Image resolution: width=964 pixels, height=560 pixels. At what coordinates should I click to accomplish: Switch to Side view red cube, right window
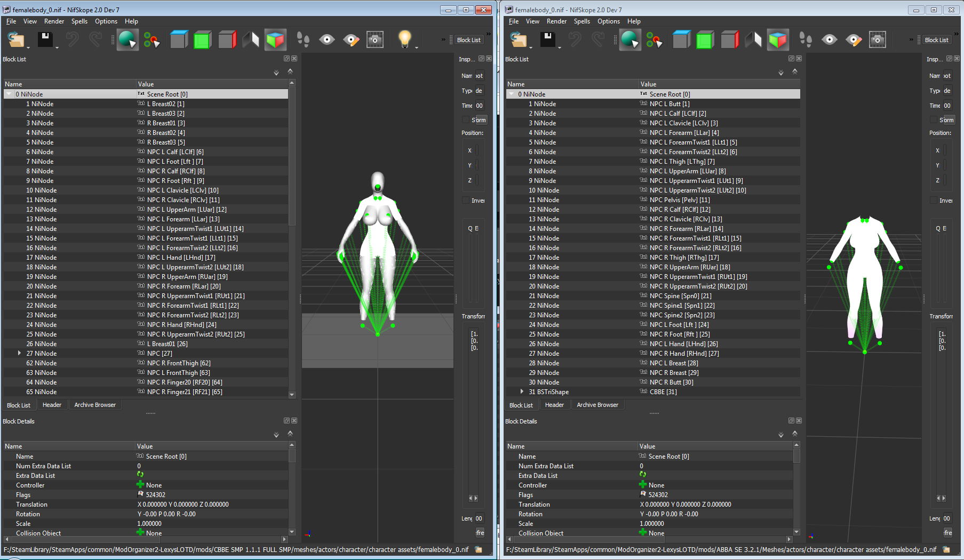[729, 40]
